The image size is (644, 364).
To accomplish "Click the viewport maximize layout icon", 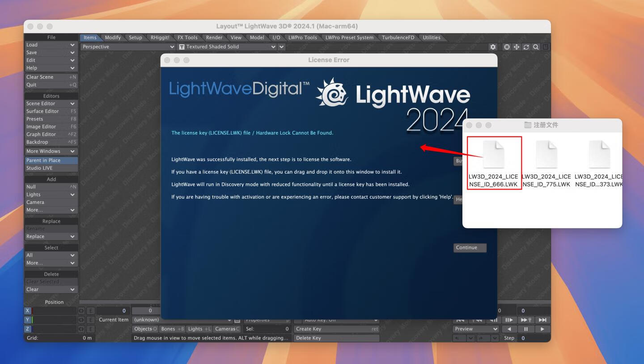I will [546, 47].
